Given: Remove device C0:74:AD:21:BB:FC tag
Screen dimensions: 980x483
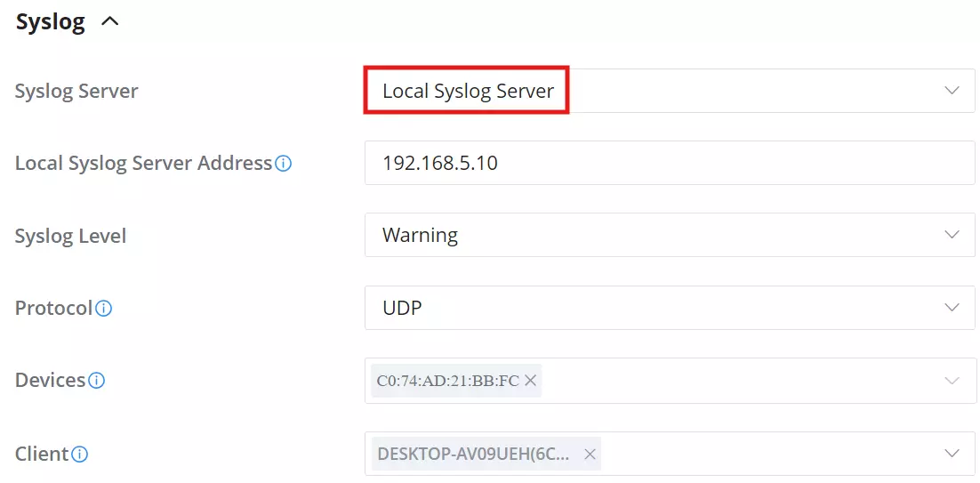Looking at the screenshot, I should point(531,380).
